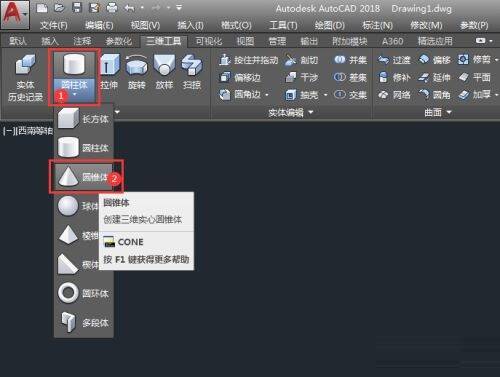Open the 参数(P) menu
This screenshot has height=377, width=500.
(x=474, y=25)
